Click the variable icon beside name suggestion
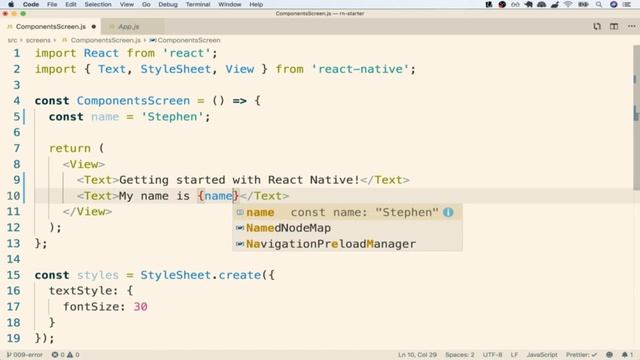Screen dimensions: 640x360 pyautogui.click(x=240, y=212)
